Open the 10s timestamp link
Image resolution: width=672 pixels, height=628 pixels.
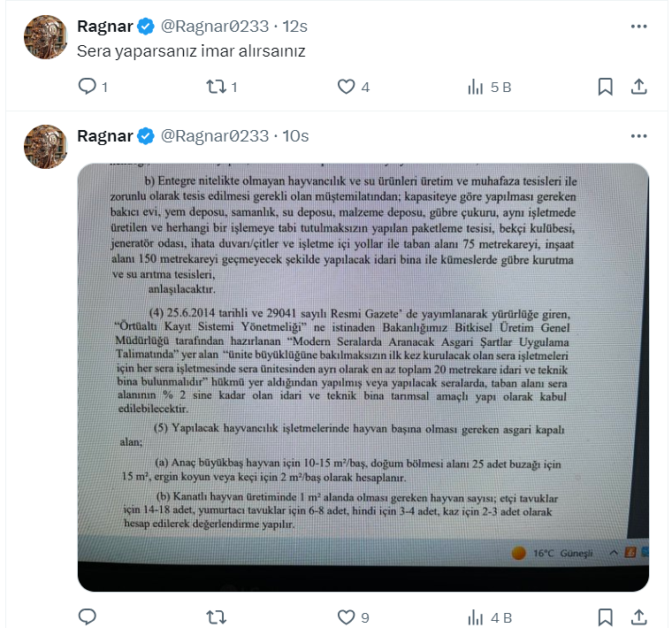295,136
